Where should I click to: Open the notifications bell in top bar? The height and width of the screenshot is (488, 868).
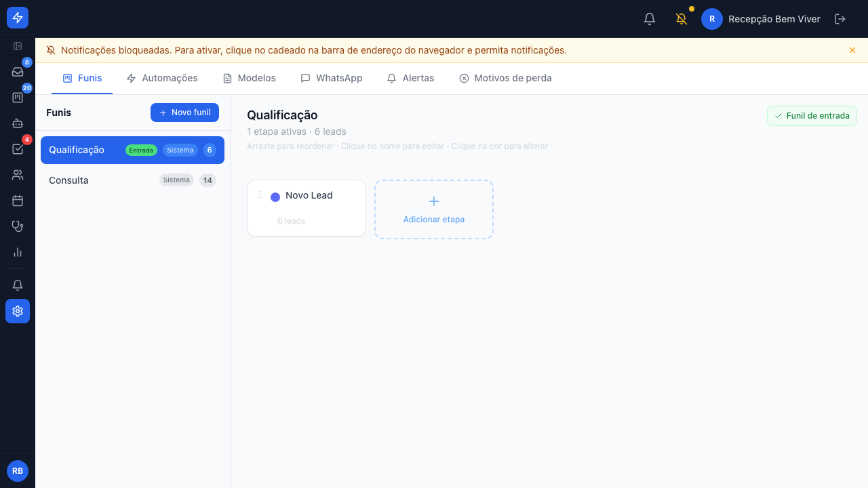[650, 19]
